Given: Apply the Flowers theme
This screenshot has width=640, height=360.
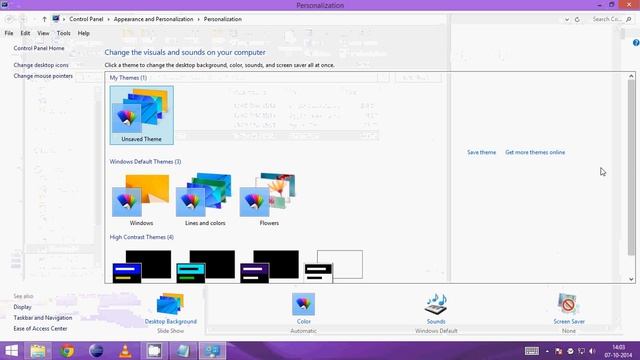Looking at the screenshot, I should tap(269, 200).
